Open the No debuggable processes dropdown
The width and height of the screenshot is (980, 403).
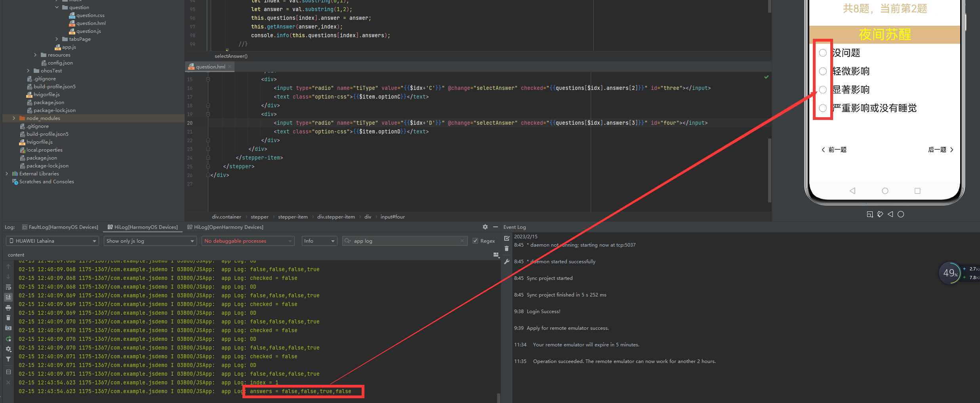[x=248, y=241]
